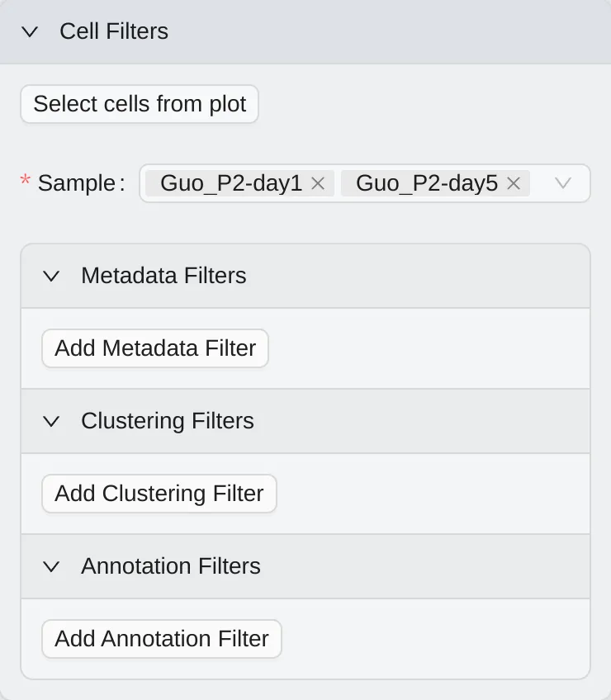Click Select cells from plot
The width and height of the screenshot is (611, 700).
click(x=139, y=104)
